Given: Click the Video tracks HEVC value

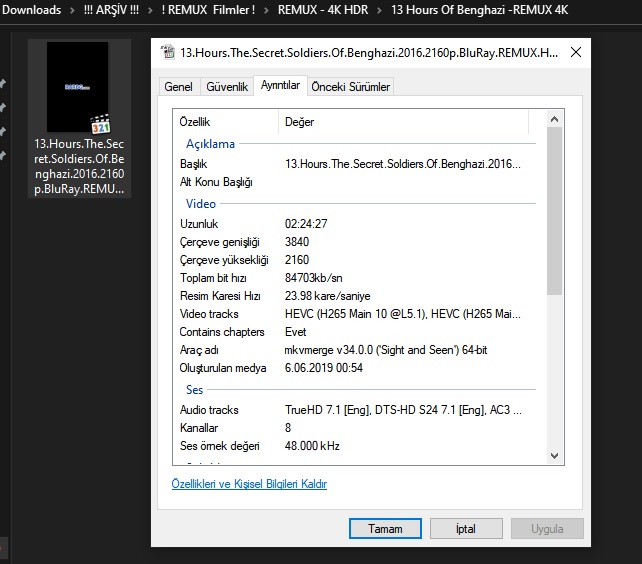Looking at the screenshot, I should 403,314.
